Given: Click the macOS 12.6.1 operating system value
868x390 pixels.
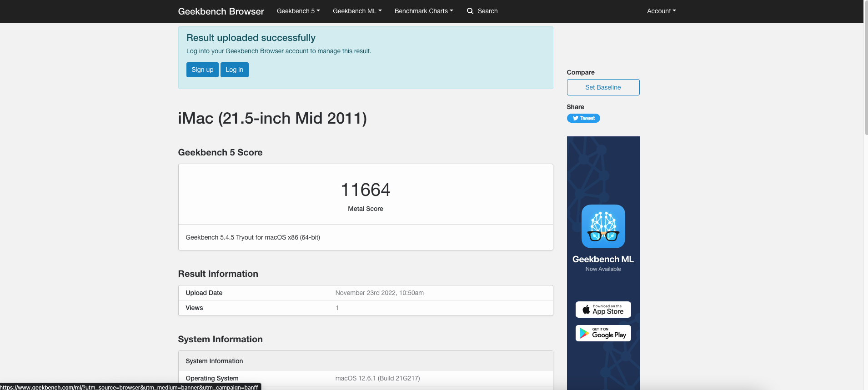Looking at the screenshot, I should pyautogui.click(x=378, y=378).
